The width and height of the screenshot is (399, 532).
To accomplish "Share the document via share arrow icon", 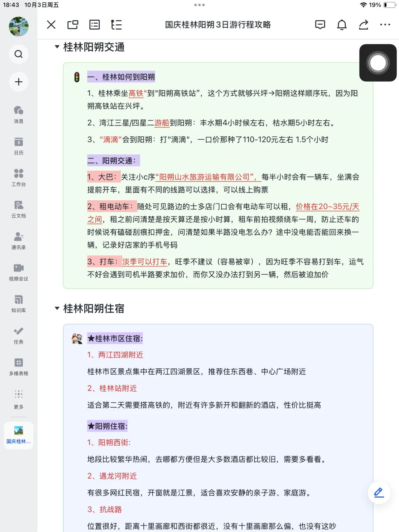I will click(363, 25).
